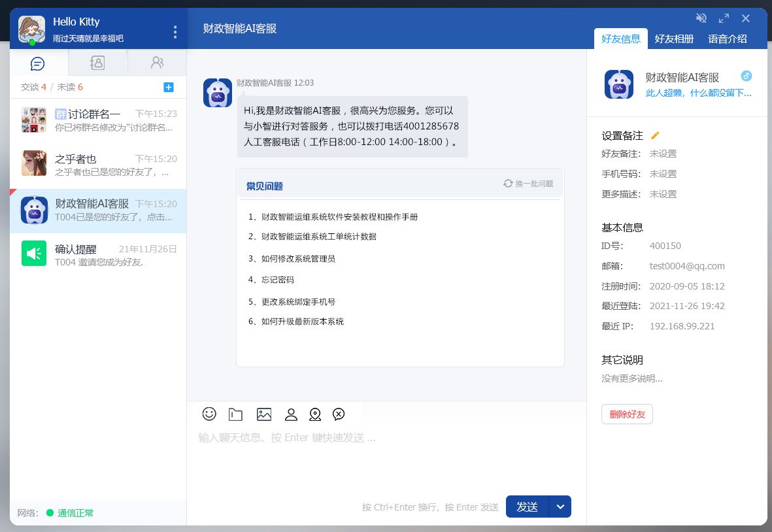Toggle the expand window arrows icon
772x532 pixels.
tap(724, 18)
